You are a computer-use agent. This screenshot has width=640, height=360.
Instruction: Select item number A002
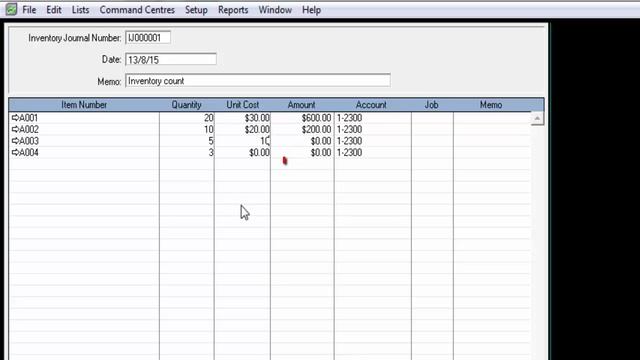click(29, 129)
